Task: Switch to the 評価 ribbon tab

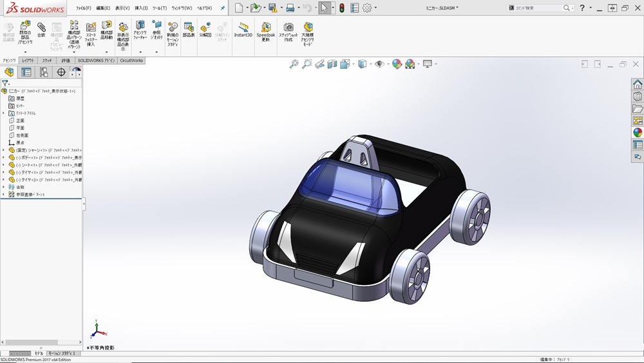Action: (66, 60)
